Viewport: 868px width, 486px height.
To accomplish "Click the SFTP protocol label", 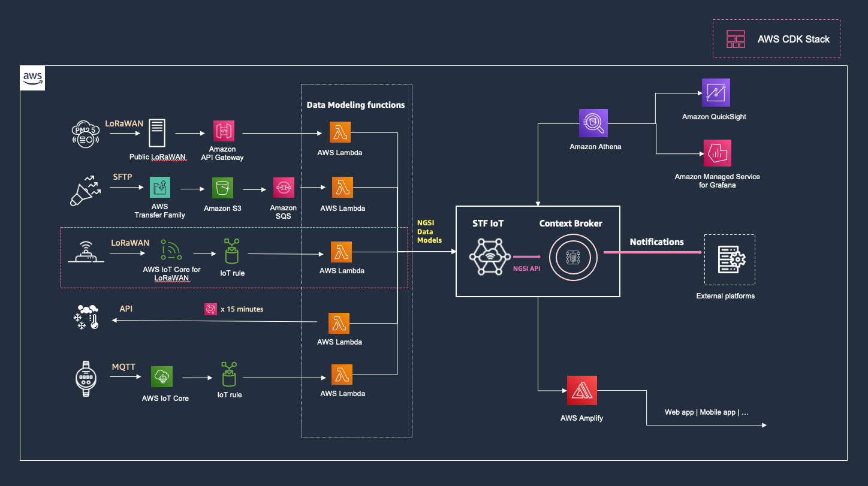I will (x=123, y=177).
